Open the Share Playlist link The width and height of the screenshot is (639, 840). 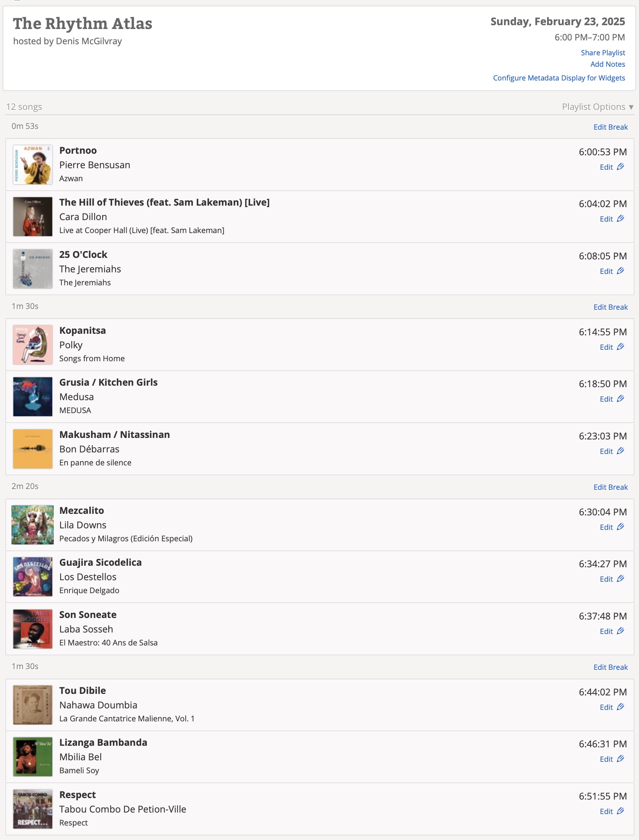pos(603,53)
